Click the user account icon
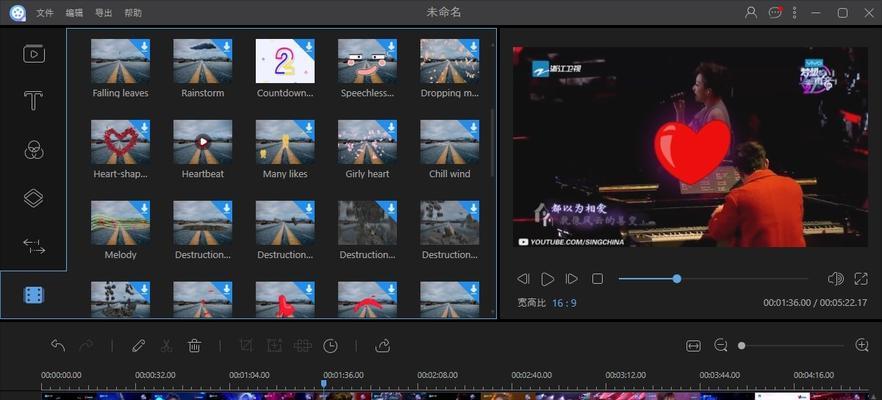The width and height of the screenshot is (882, 400). (x=751, y=12)
